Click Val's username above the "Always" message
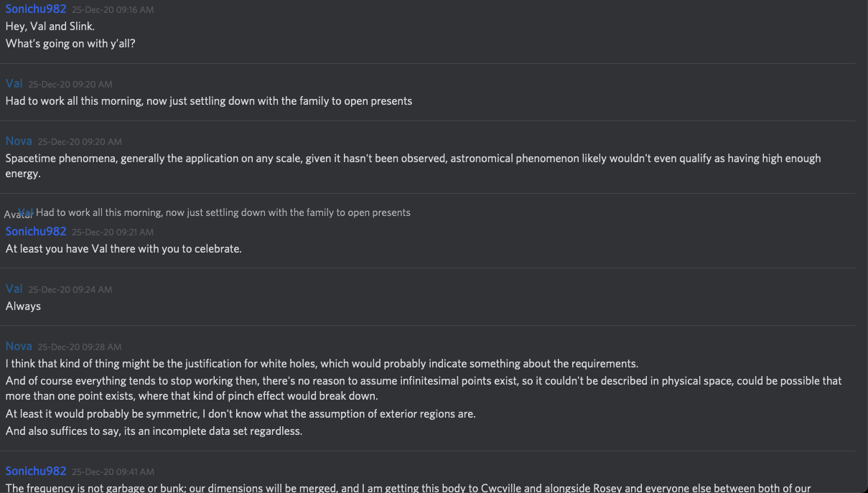Viewport: 868px width, 493px height. tap(14, 288)
